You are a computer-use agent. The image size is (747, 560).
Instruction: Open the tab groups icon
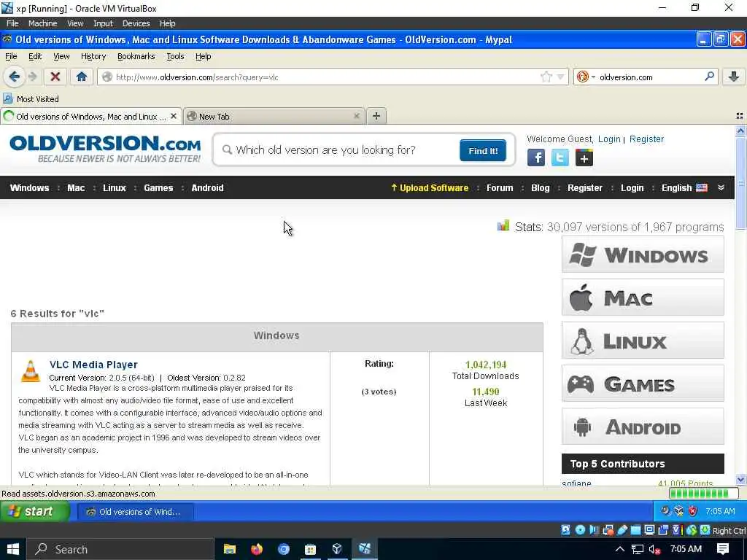pos(740,116)
